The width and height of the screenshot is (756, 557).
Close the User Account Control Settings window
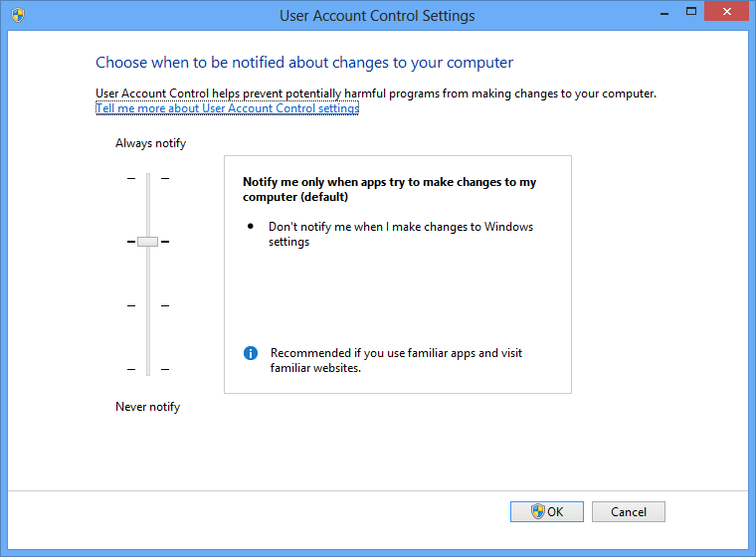tap(726, 12)
